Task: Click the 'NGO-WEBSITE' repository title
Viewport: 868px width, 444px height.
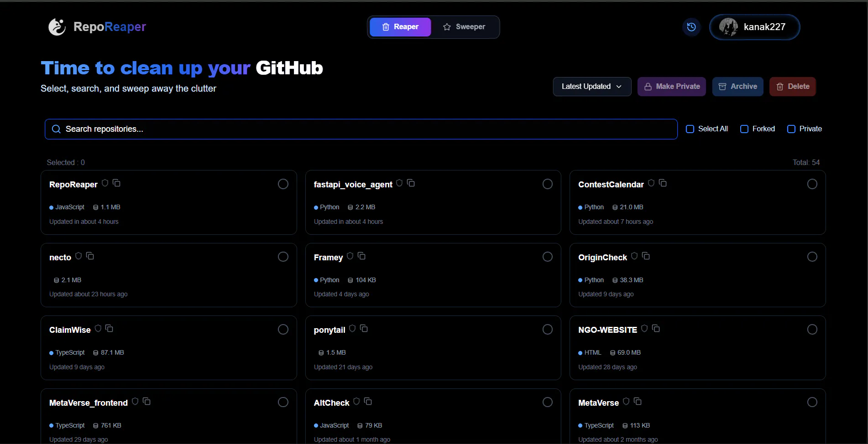Action: coord(607,330)
